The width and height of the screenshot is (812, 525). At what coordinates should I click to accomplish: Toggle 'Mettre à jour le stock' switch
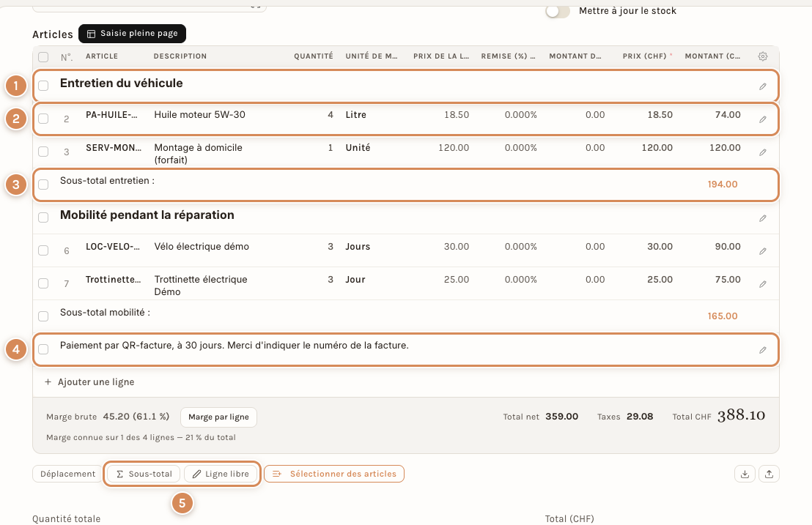(x=557, y=11)
